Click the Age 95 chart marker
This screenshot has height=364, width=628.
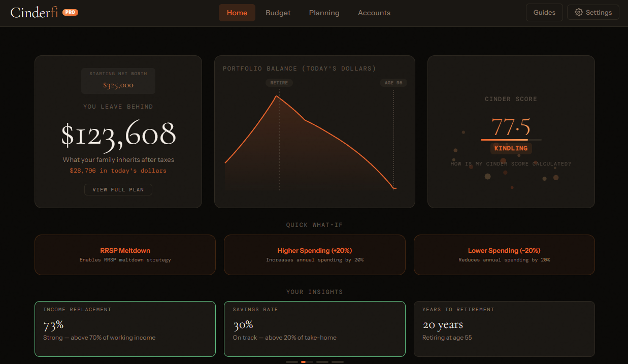393,83
